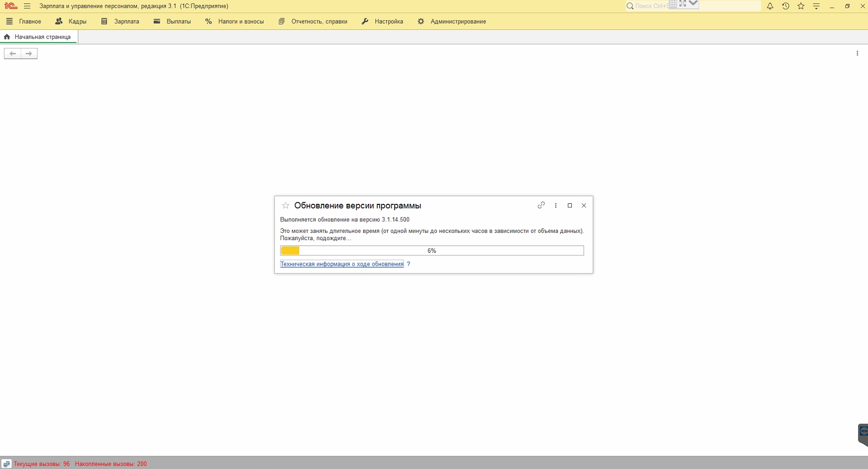Add update dialog to favorites star
Viewport: 868px width, 469px height.
285,205
